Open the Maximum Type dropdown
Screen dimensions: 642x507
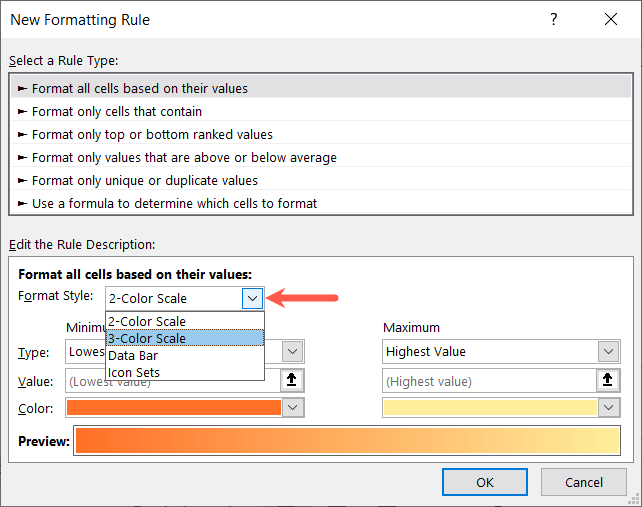608,352
